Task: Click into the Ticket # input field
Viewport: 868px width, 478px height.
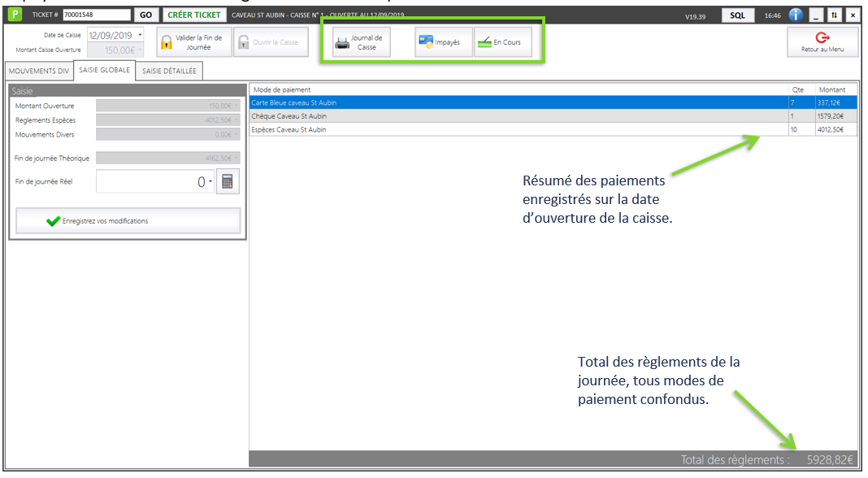Action: coord(96,15)
